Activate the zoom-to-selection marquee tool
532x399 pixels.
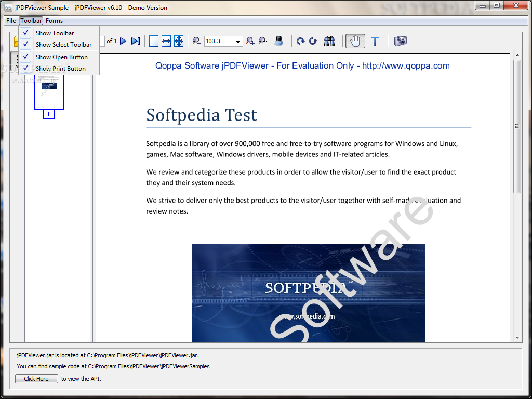click(263, 41)
